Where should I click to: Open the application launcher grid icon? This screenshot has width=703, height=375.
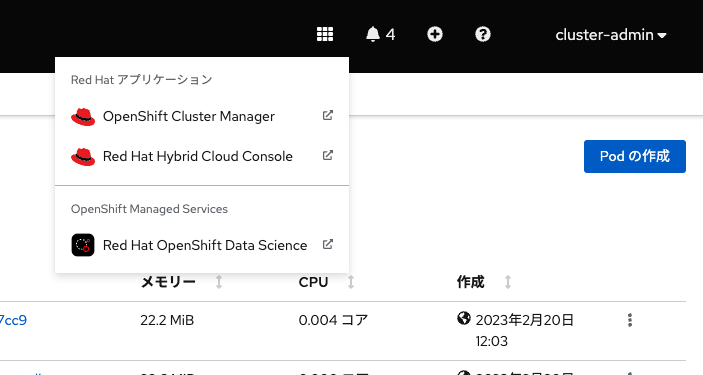click(x=325, y=34)
